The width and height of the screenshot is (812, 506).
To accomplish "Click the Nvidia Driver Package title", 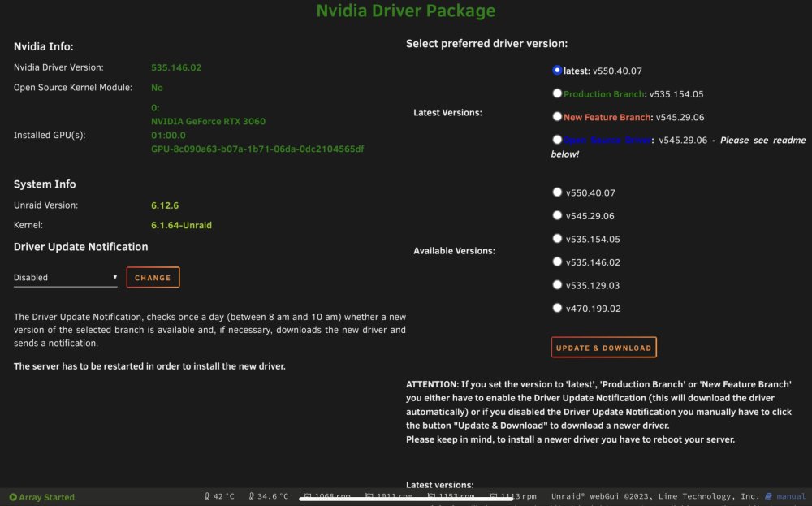I will click(406, 11).
